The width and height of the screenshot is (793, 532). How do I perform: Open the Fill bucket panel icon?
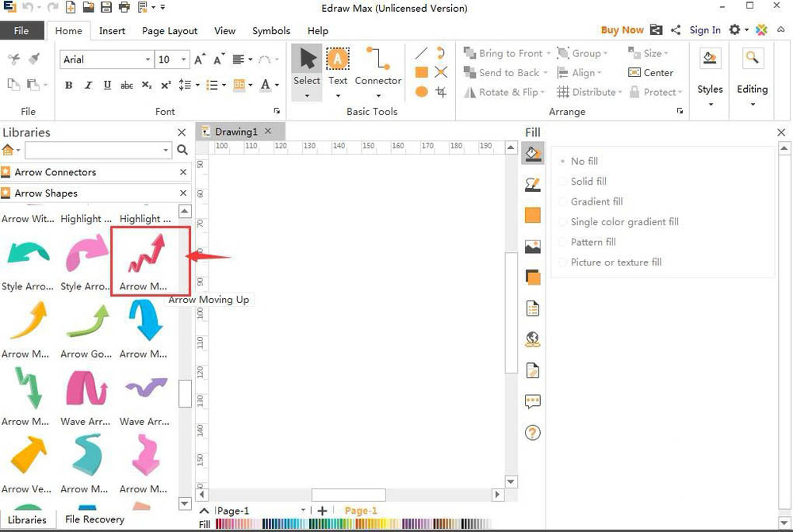point(532,153)
